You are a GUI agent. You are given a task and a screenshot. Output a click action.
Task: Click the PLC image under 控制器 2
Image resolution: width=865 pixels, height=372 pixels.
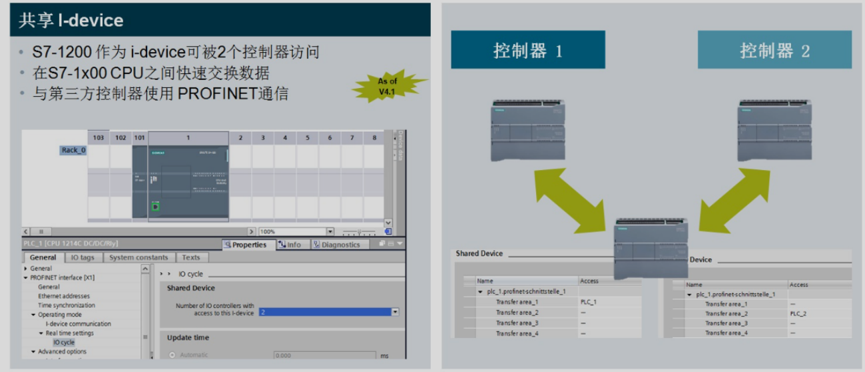click(775, 131)
